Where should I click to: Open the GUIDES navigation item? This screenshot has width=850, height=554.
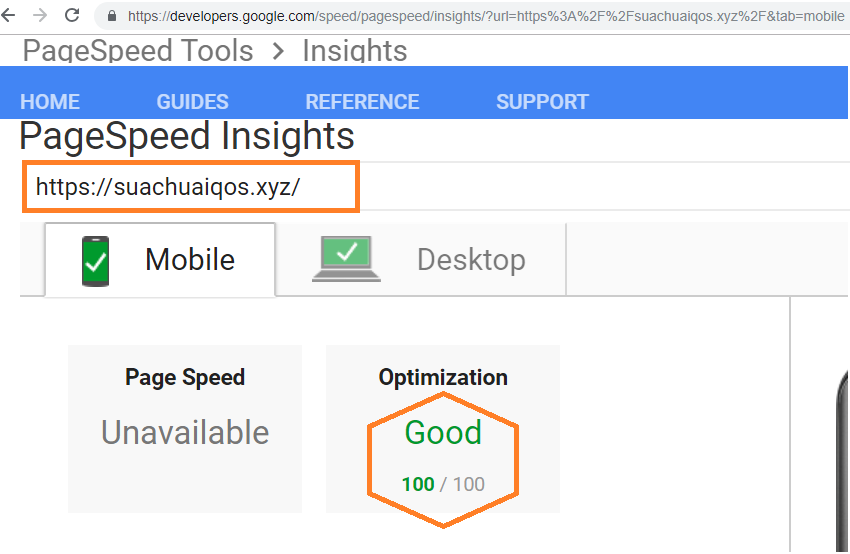click(x=192, y=102)
